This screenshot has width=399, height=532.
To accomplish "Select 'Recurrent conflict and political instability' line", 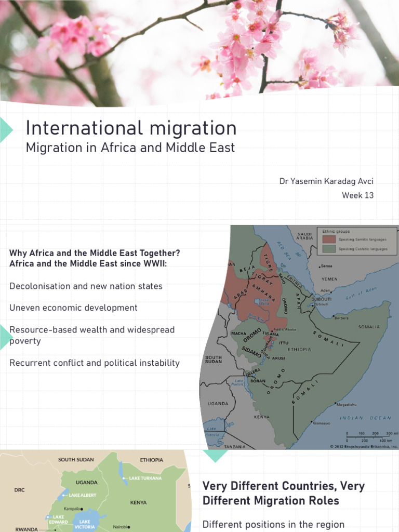I will [x=95, y=363].
